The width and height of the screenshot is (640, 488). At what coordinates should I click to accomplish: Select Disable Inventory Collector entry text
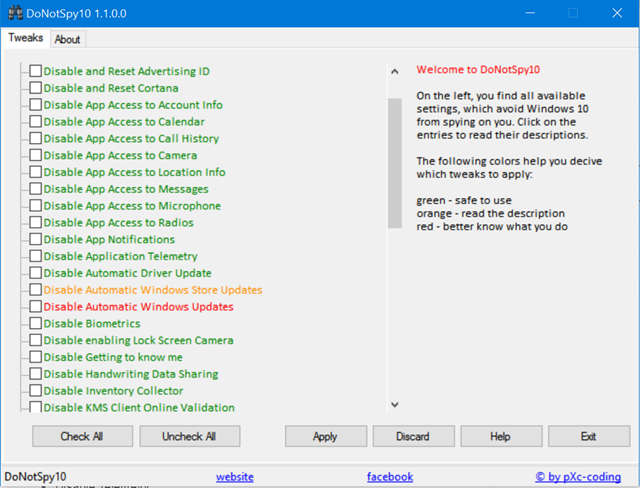(x=113, y=391)
